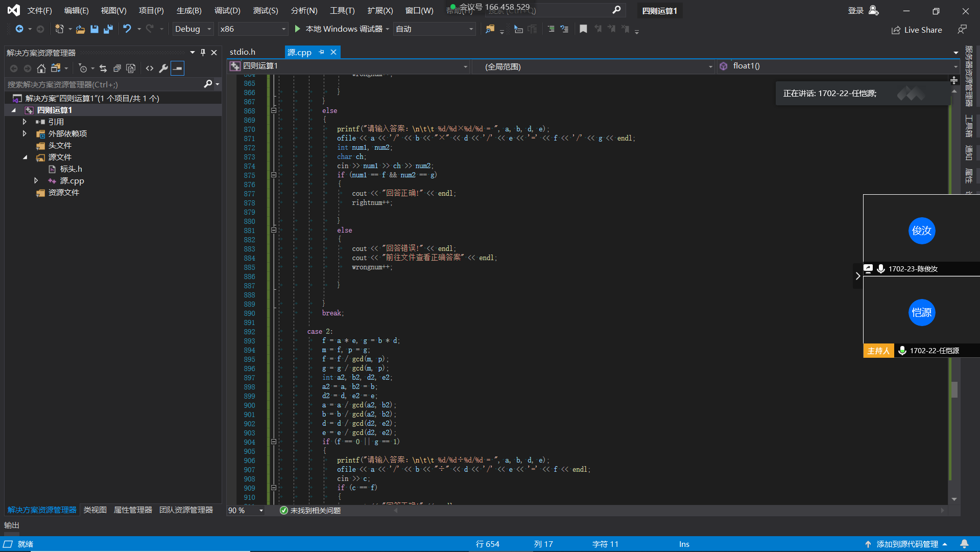Click the Live Share button
The width and height of the screenshot is (980, 552).
tap(917, 30)
